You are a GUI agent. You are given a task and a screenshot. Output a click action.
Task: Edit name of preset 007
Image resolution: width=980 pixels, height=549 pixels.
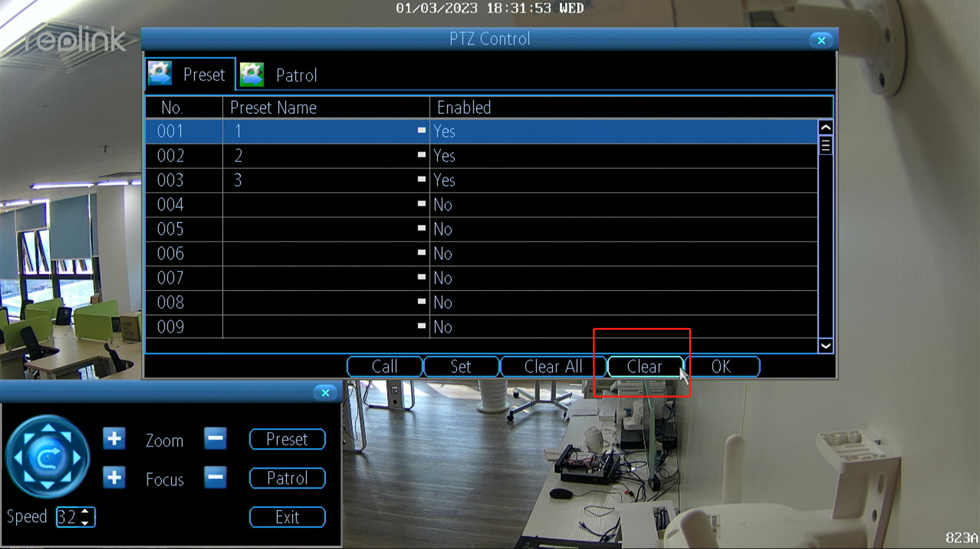coord(421,277)
